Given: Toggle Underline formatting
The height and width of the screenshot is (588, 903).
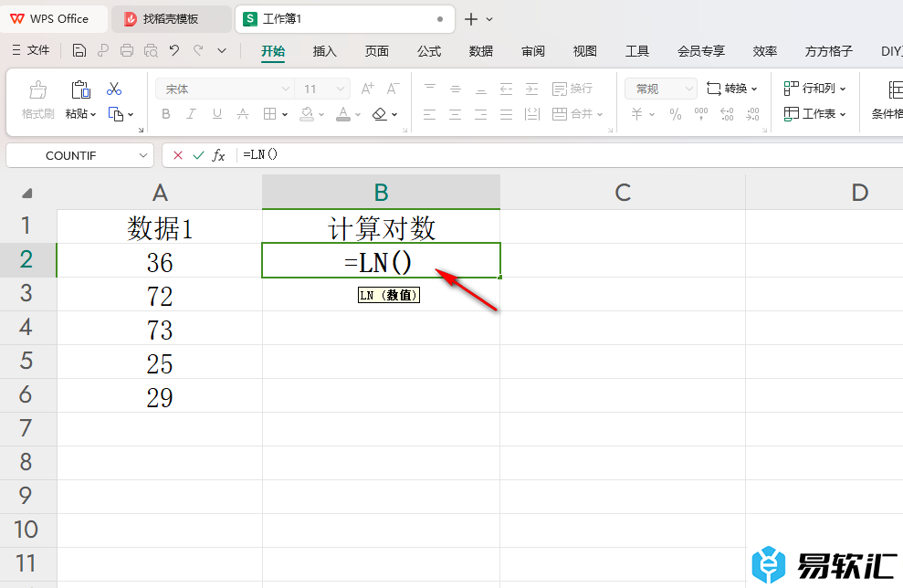Looking at the screenshot, I should [217, 114].
